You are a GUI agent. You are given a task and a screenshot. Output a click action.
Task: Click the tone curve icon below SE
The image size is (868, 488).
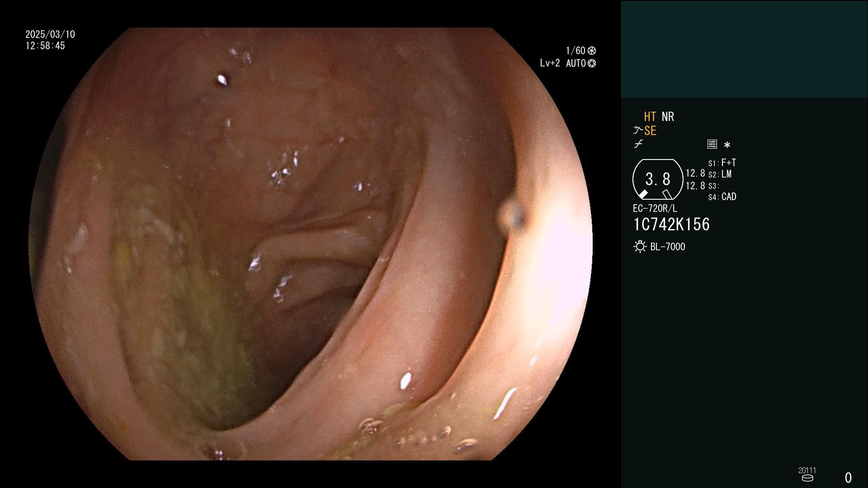[x=638, y=144]
